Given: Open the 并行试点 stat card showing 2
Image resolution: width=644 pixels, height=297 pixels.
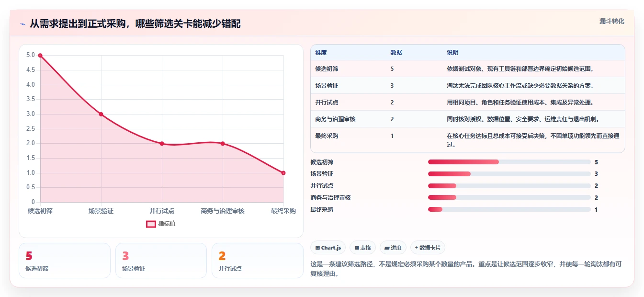Looking at the screenshot, I should coord(258,261).
